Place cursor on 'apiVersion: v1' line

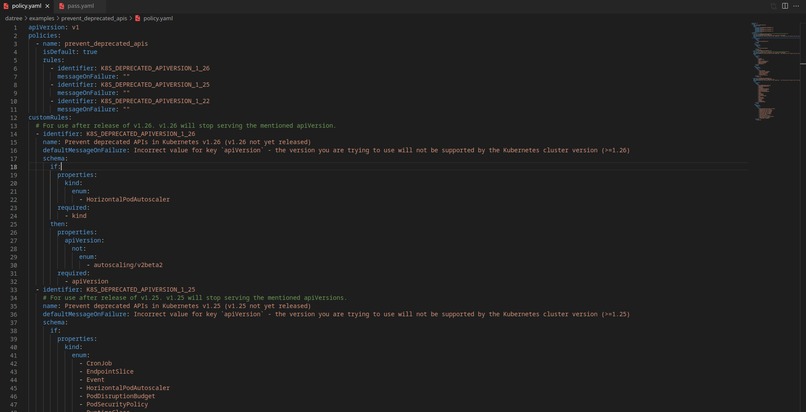[53, 27]
